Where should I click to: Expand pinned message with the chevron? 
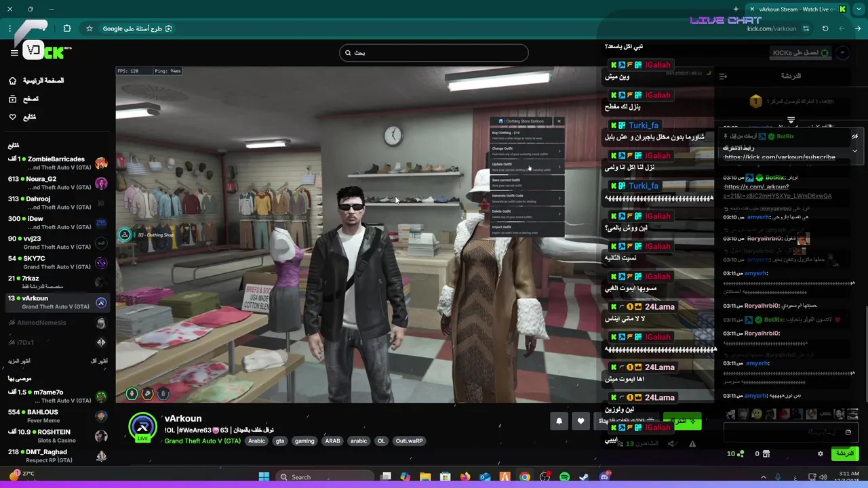point(854,150)
